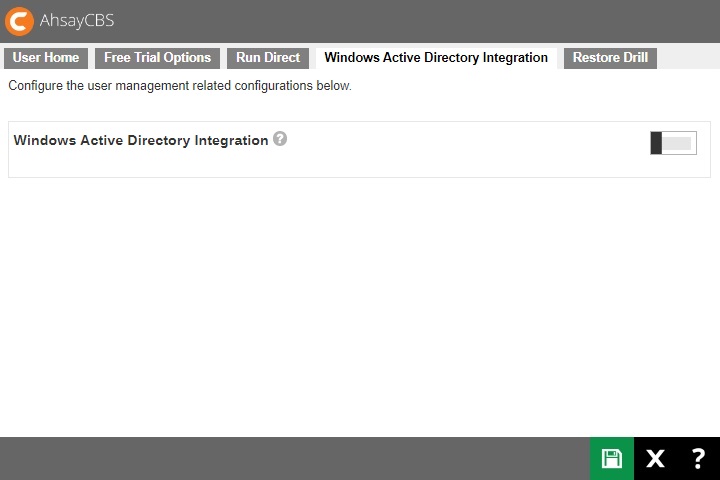Click the 'Configure the user management' description text
720x480 pixels.
180,86
